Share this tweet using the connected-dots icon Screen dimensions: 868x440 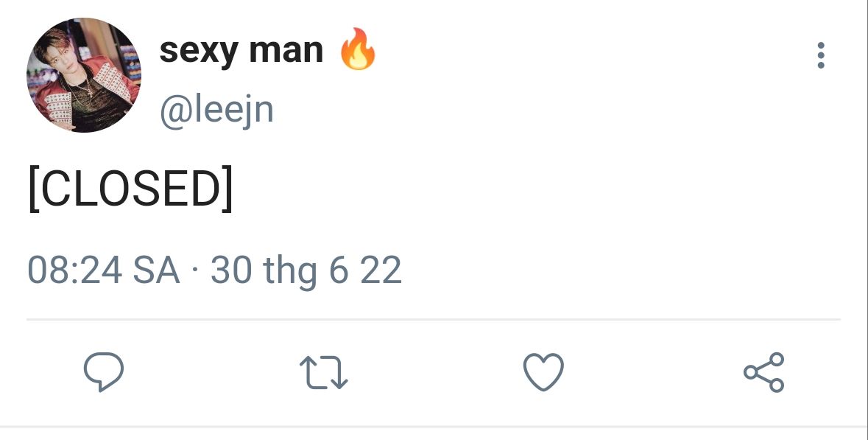[x=764, y=372]
